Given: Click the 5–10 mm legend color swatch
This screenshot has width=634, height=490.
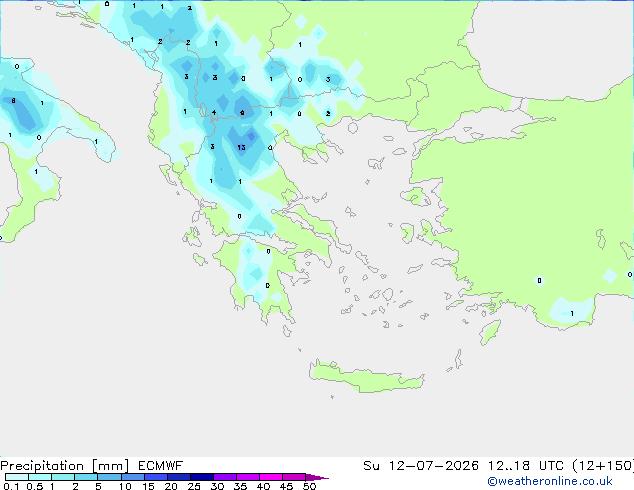Looking at the screenshot, I should [109, 477].
